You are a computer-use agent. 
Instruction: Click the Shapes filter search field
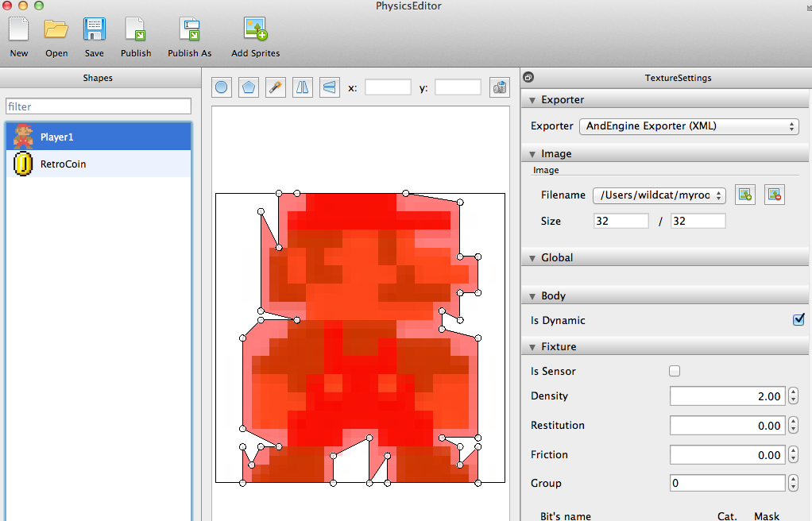(99, 106)
